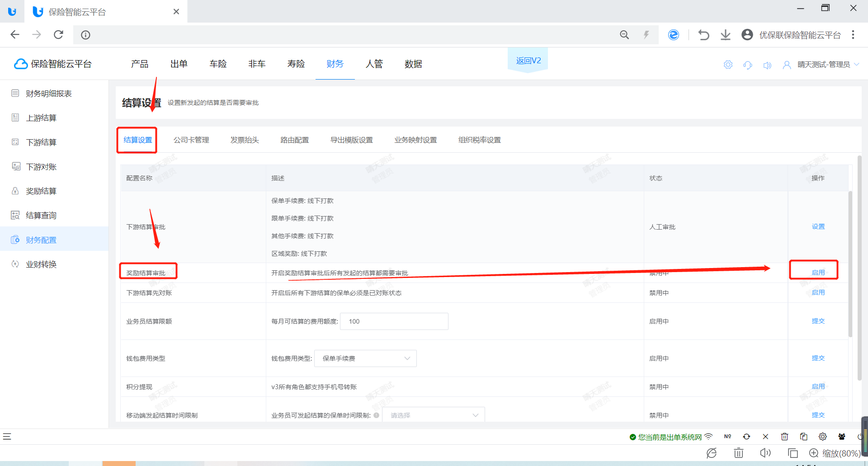Open the 钱包费用类型 dropdown showing 保单手续费

pyautogui.click(x=365, y=358)
